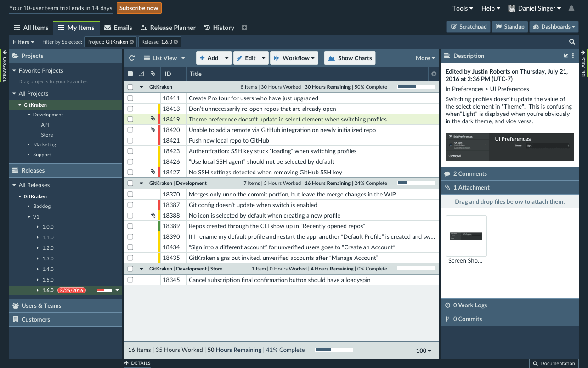Check item 18427 checkbox
The width and height of the screenshot is (588, 368).
pos(130,172)
